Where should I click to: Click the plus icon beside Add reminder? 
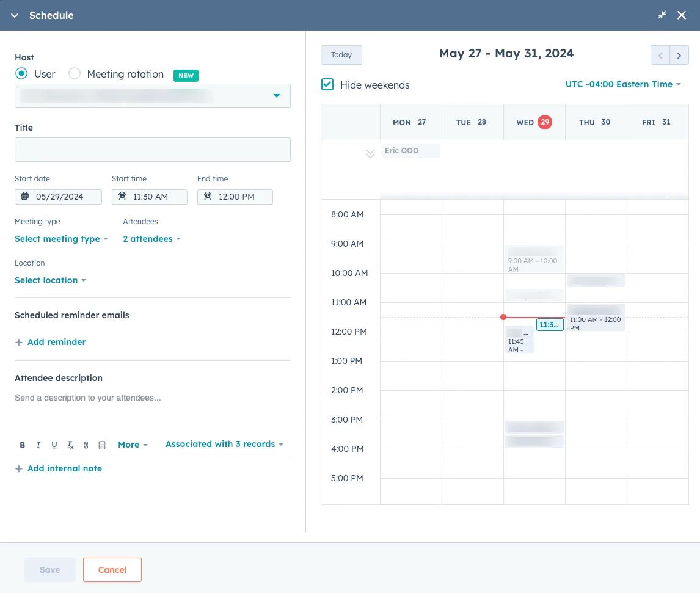click(19, 342)
